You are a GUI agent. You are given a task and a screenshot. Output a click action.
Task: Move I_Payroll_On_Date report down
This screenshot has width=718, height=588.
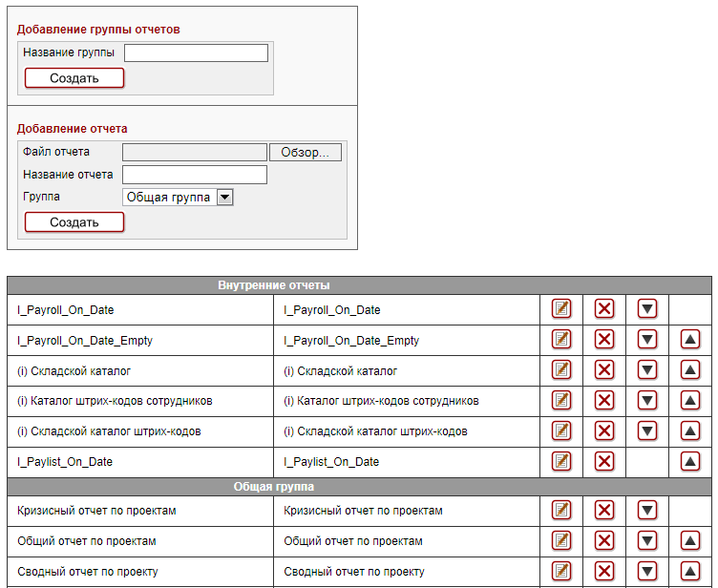[647, 309]
